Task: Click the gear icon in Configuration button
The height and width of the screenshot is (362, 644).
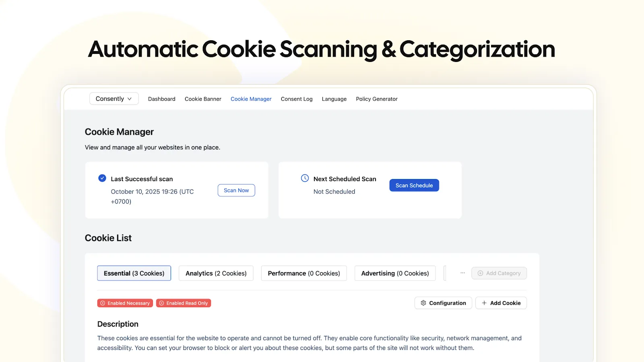Action: pos(423,303)
